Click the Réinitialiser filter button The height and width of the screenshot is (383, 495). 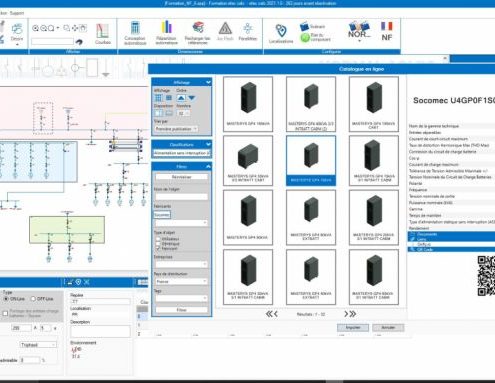(182, 177)
